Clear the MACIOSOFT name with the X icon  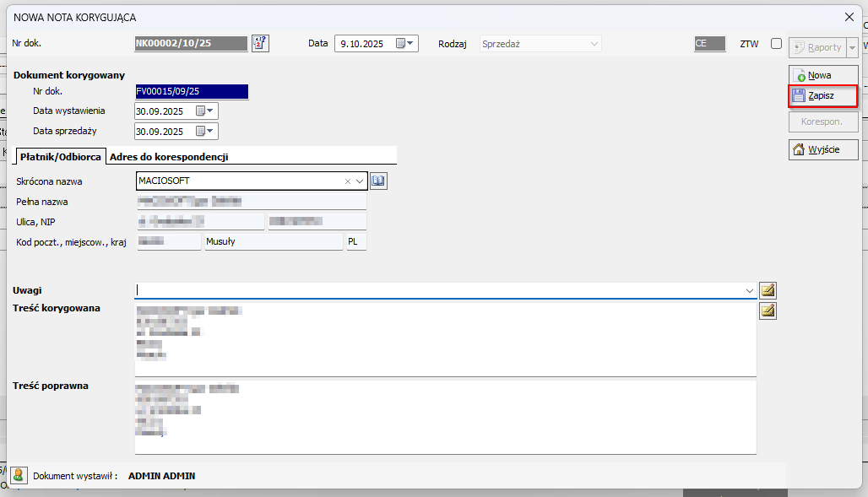pyautogui.click(x=347, y=181)
